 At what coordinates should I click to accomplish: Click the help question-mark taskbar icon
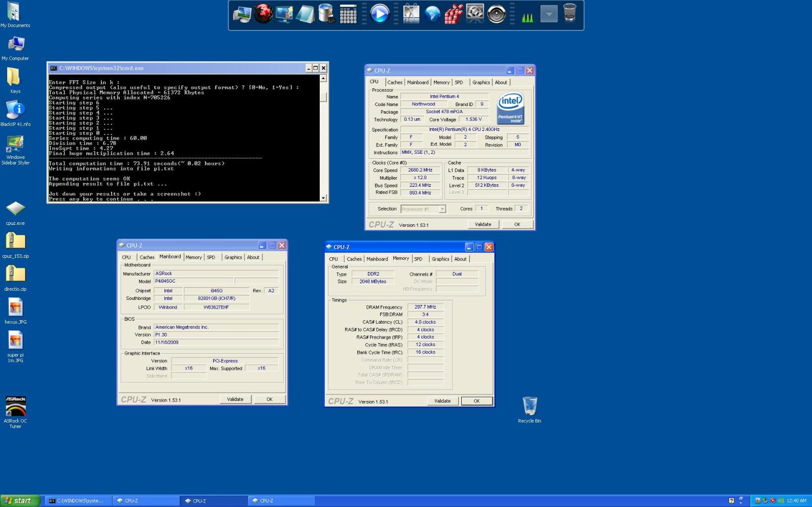point(731,500)
